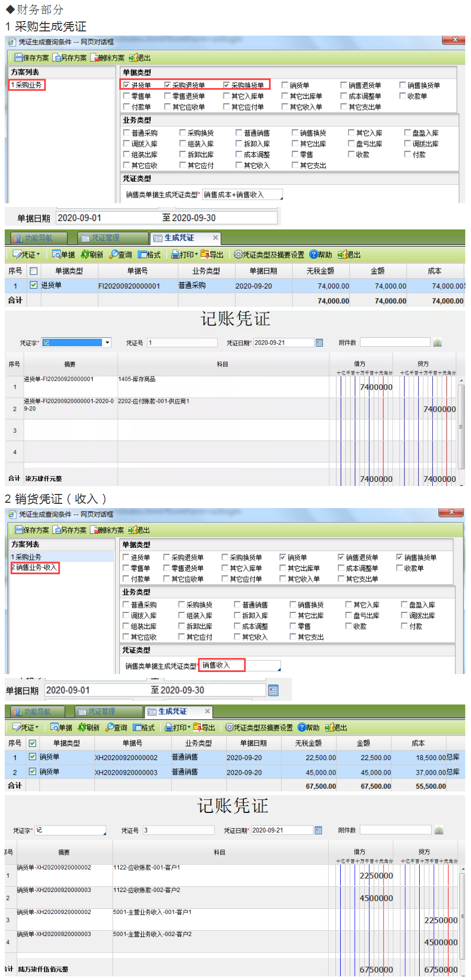Uncheck the FI20200920000001 进货单 row checkbox
The height and width of the screenshot is (980, 471).
pos(33,285)
